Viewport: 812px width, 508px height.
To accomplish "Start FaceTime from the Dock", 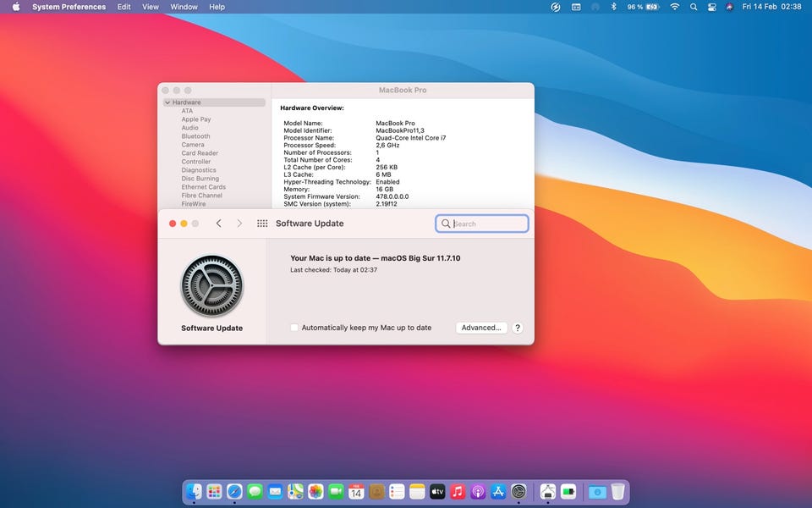I will [336, 491].
